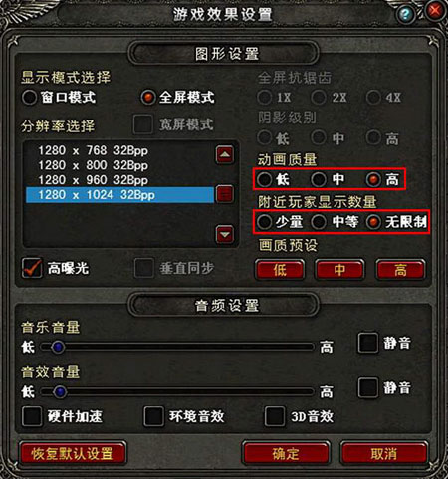Apply the 高 quality preset
The width and height of the screenshot is (448, 479).
400,269
